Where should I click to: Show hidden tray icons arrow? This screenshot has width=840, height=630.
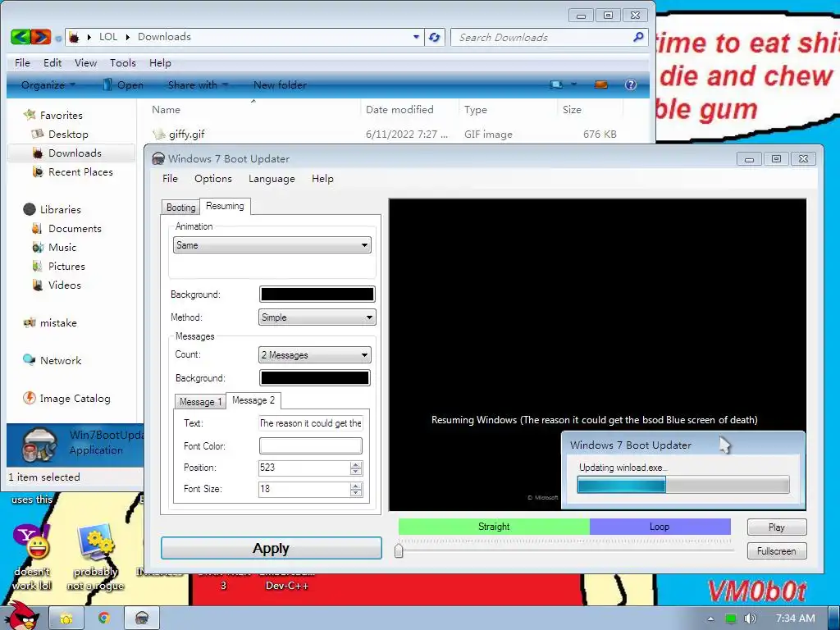(710, 619)
